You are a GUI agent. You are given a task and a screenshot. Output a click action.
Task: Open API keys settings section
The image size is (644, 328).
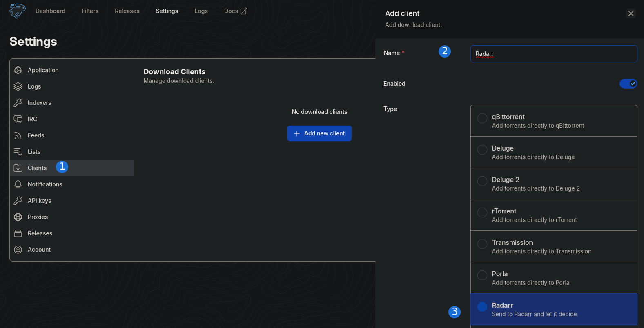click(x=72, y=201)
